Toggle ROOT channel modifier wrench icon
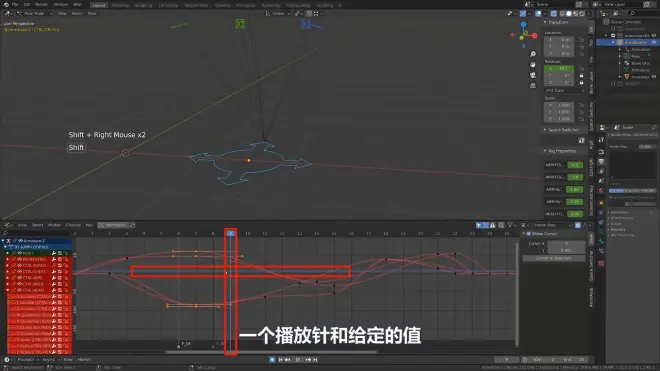The height and width of the screenshot is (371, 660). [x=54, y=253]
